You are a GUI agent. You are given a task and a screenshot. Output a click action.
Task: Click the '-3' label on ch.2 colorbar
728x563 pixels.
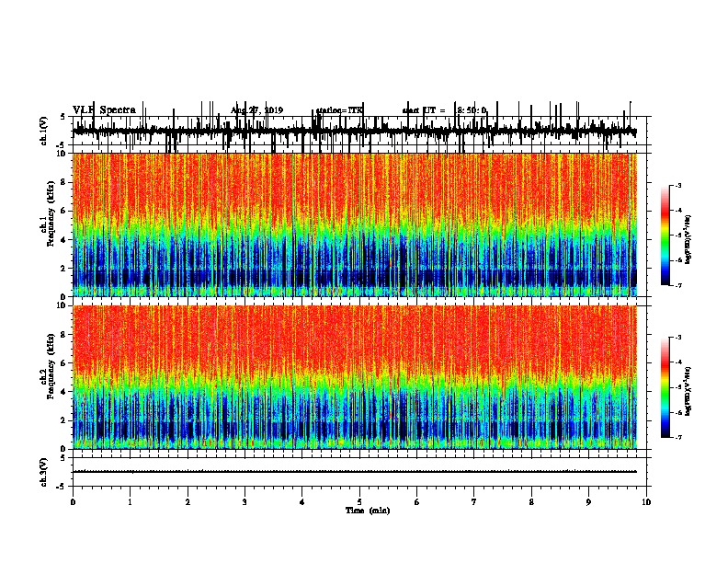pyautogui.click(x=677, y=338)
